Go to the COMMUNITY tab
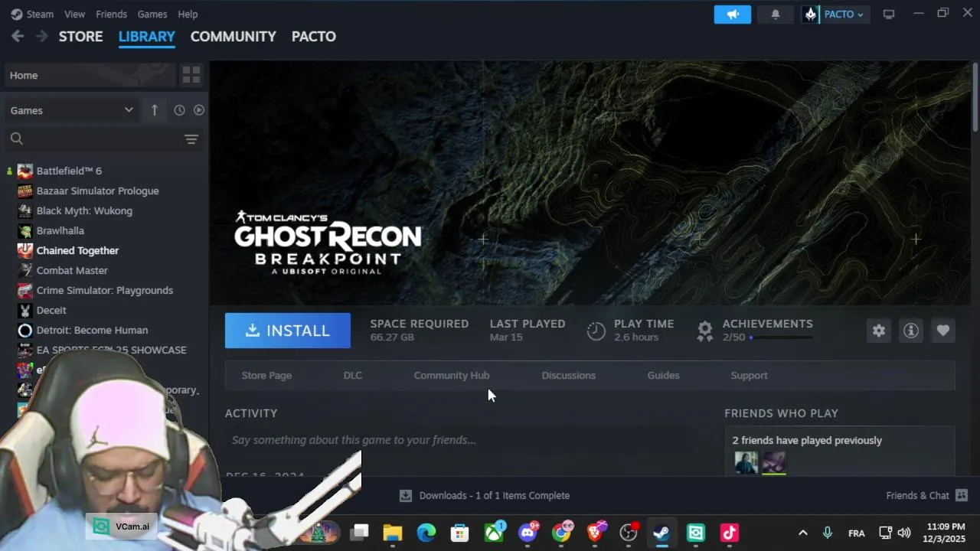 [234, 36]
